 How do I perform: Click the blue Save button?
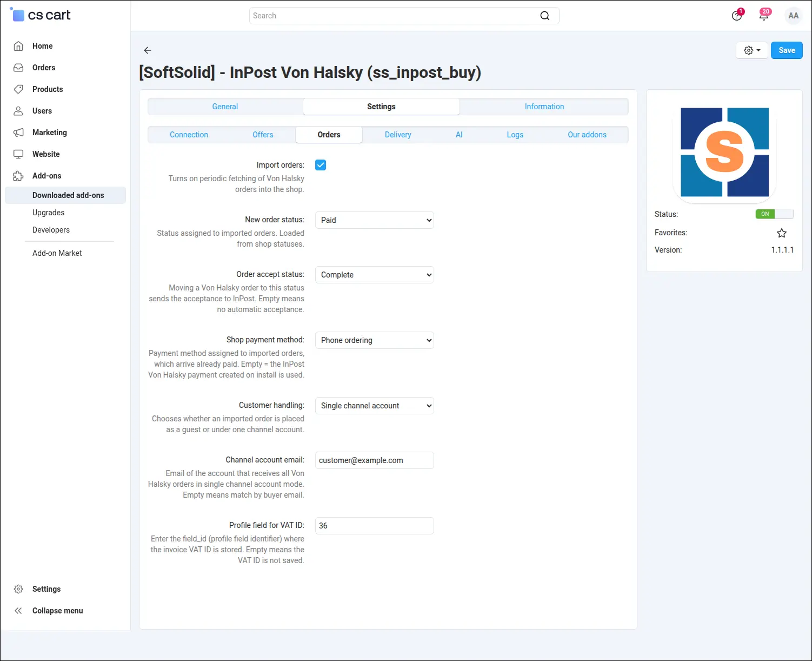[787, 50]
